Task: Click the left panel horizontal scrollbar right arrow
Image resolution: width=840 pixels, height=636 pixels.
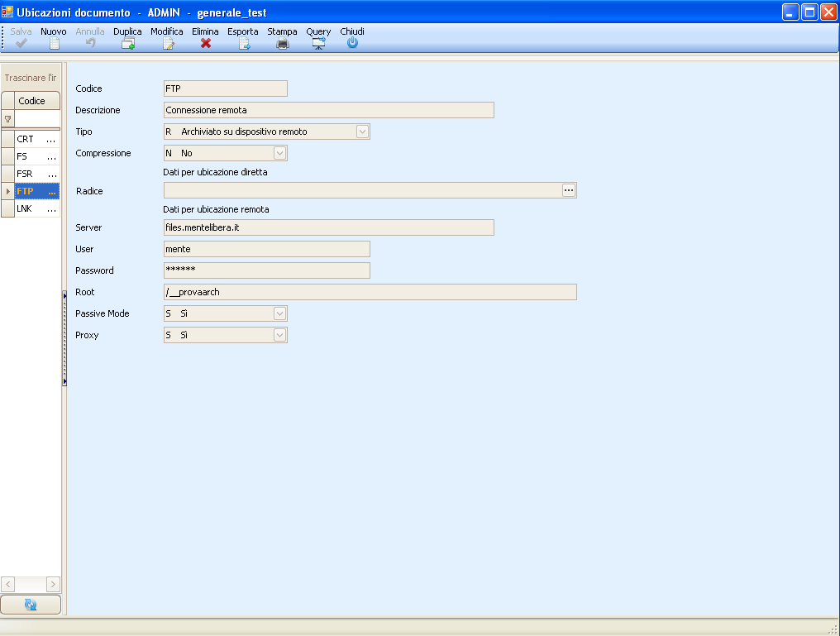Action: tap(53, 583)
